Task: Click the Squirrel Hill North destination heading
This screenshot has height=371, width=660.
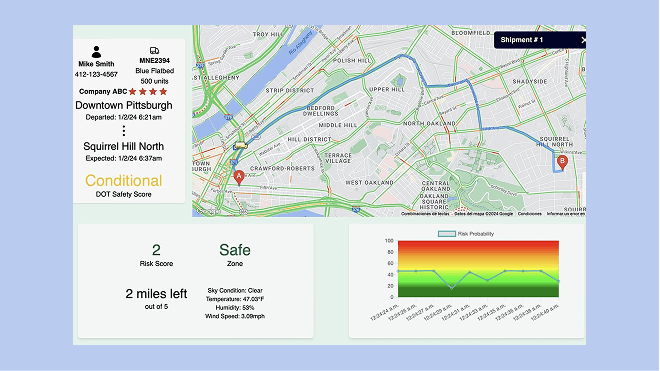Action: (x=124, y=146)
